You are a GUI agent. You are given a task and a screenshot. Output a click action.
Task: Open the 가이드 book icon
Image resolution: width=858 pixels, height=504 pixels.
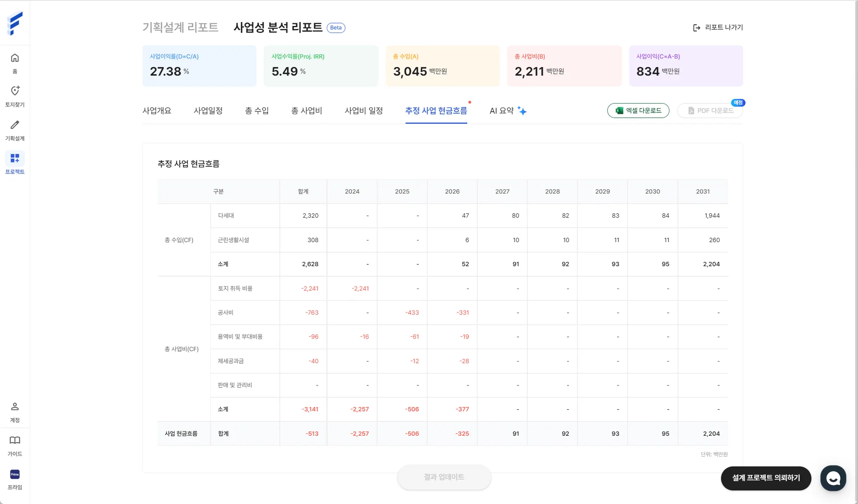point(15,440)
